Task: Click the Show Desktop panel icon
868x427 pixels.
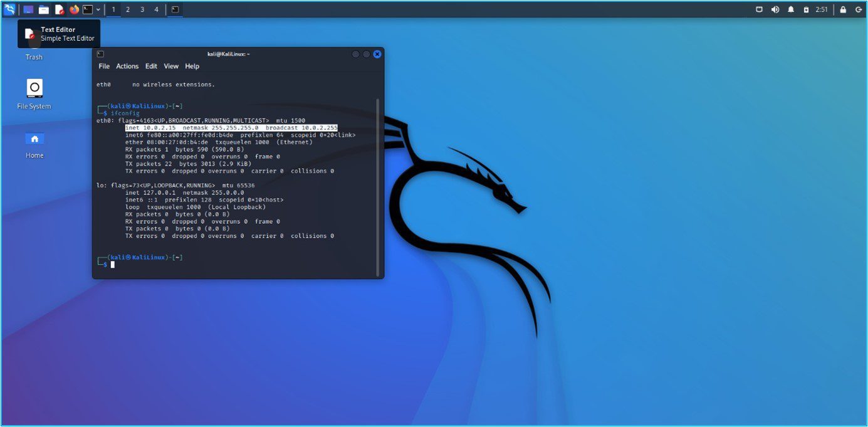Action: 28,9
